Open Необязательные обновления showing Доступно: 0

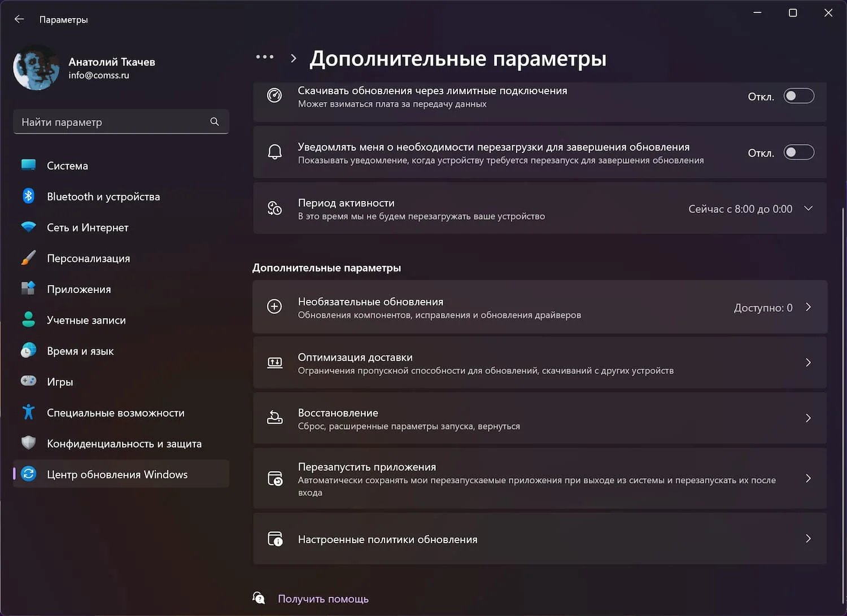pyautogui.click(x=539, y=307)
